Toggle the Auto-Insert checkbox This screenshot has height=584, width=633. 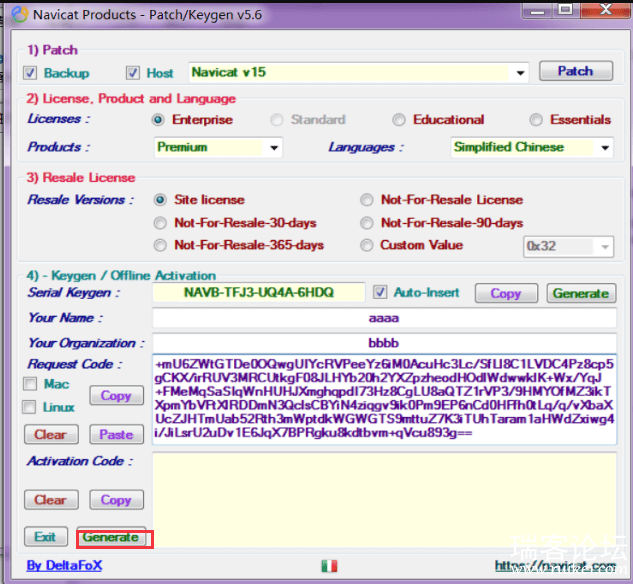[380, 292]
